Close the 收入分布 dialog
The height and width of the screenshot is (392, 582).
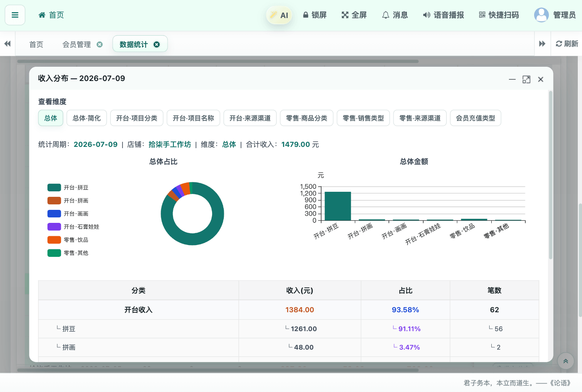pyautogui.click(x=541, y=79)
